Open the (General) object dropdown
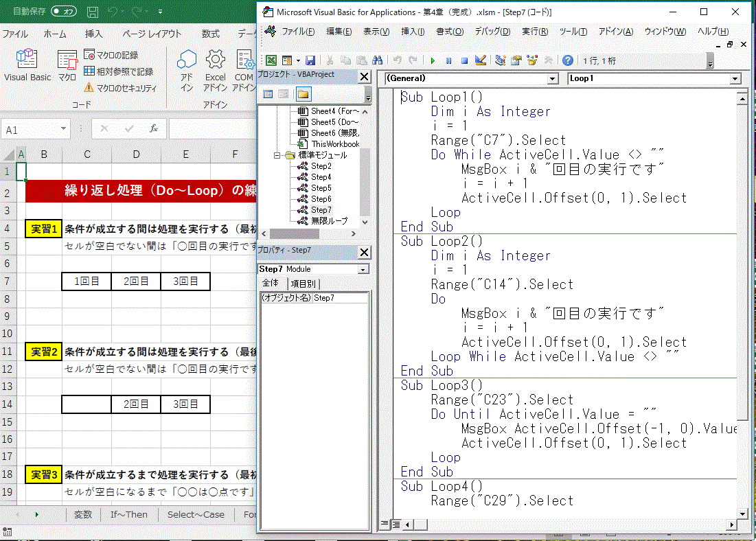The width and height of the screenshot is (756, 541). tap(553, 78)
